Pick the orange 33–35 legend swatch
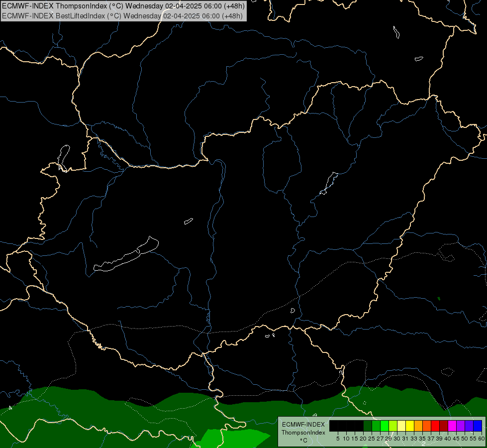Screen dimensions: 487x448 coord(418,426)
